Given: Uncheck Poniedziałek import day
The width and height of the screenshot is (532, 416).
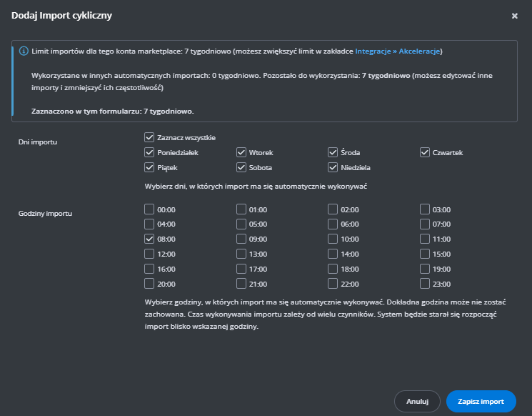Looking at the screenshot, I should tap(149, 152).
